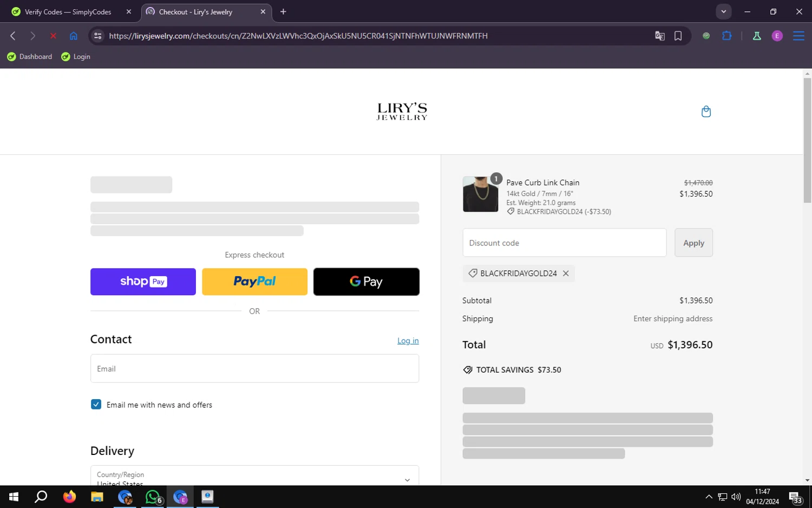
Task: Open Windows taskbar search
Action: click(x=41, y=497)
